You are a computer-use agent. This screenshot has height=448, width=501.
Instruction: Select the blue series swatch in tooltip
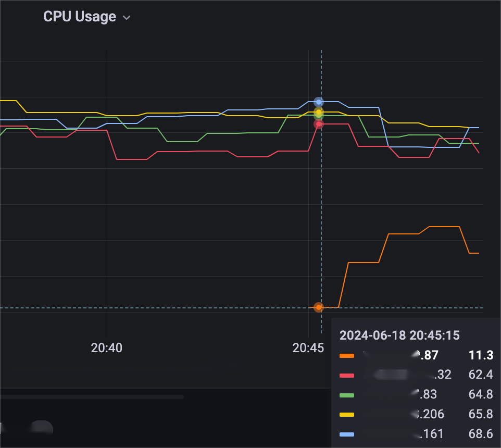pyautogui.click(x=347, y=434)
